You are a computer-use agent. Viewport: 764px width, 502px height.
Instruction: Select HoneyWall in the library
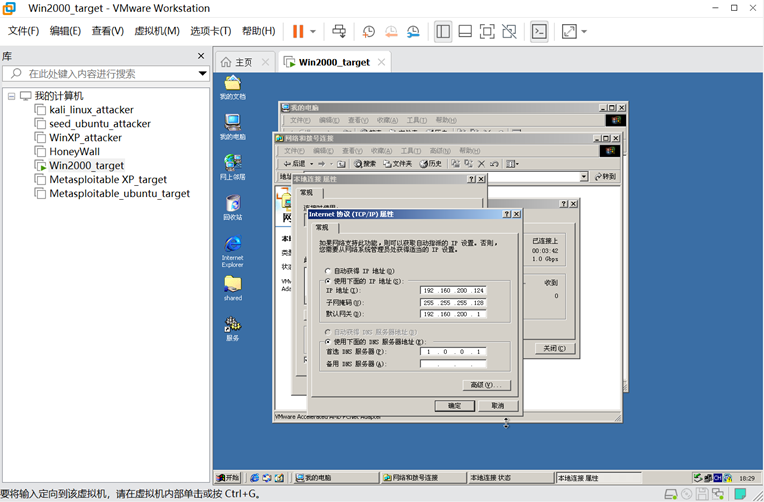pyautogui.click(x=74, y=152)
